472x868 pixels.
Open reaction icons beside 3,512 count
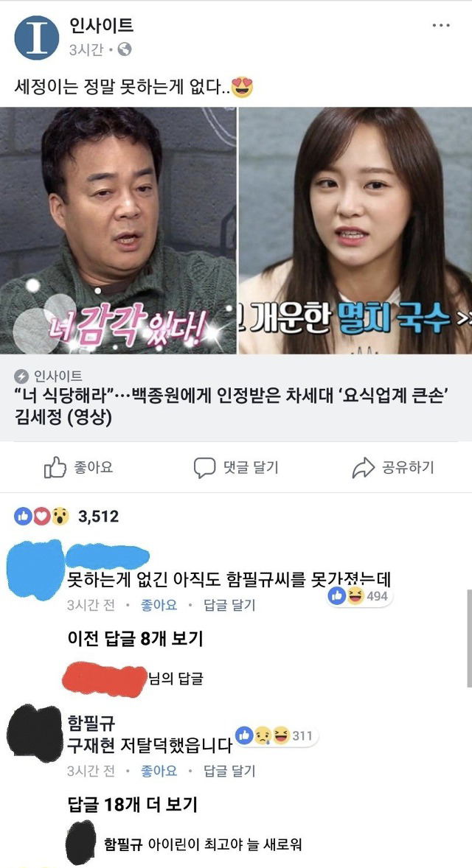pyautogui.click(x=41, y=517)
